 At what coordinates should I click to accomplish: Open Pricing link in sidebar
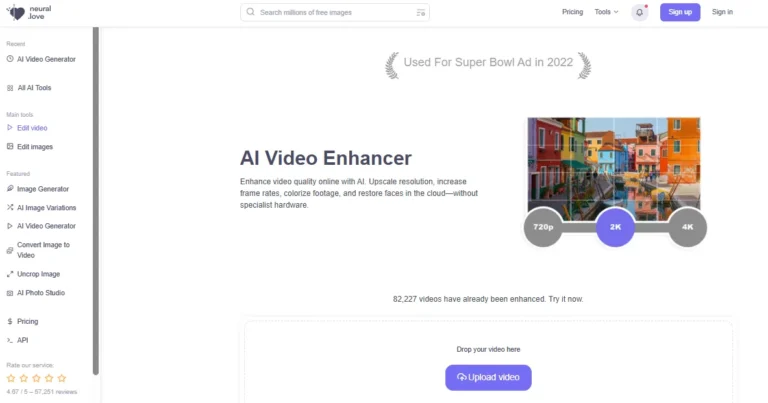(x=27, y=321)
